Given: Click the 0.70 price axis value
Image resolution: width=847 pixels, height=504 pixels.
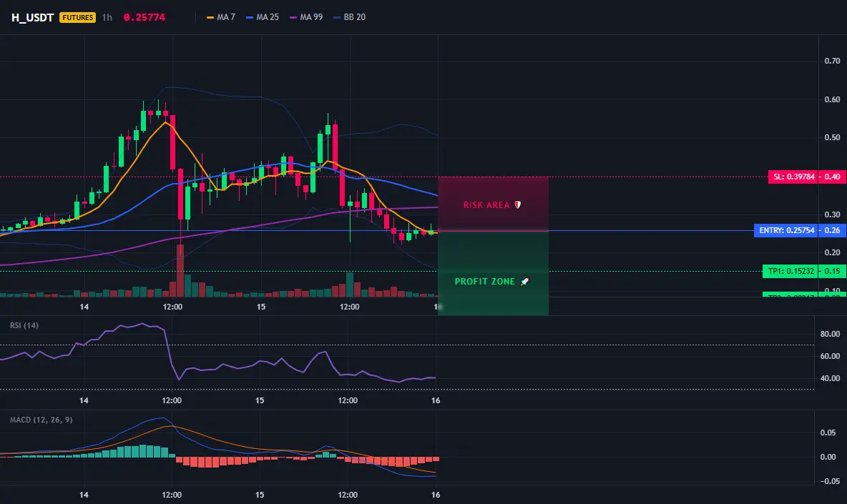Looking at the screenshot, I should tap(832, 61).
